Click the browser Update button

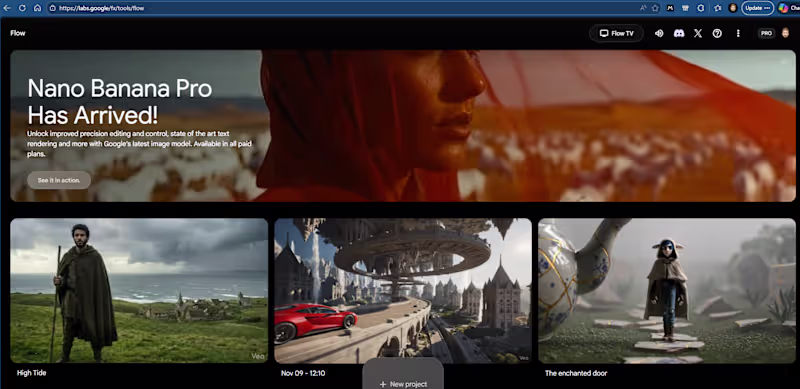pos(758,8)
